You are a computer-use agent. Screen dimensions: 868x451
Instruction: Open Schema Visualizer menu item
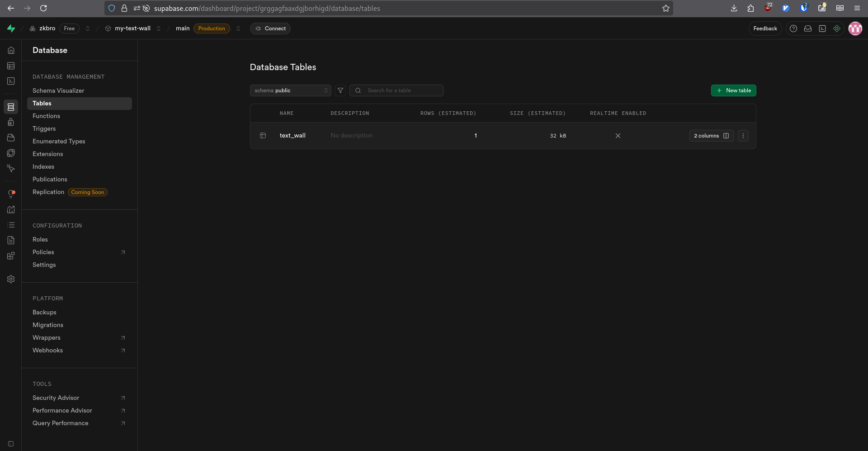pyautogui.click(x=58, y=91)
